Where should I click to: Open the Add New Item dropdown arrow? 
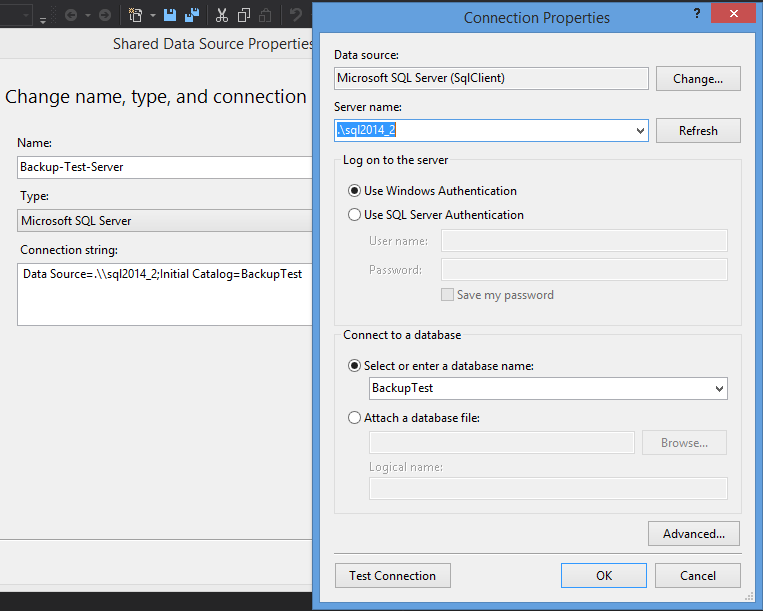153,15
